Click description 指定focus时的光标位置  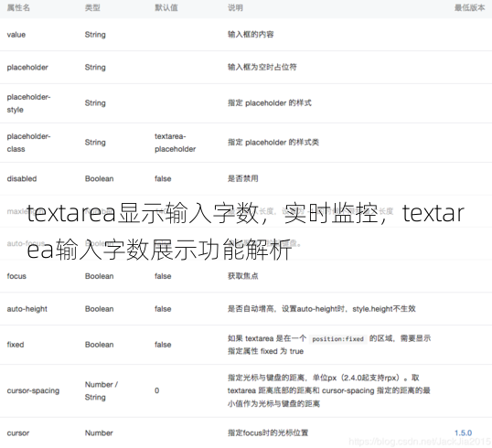[x=268, y=433]
